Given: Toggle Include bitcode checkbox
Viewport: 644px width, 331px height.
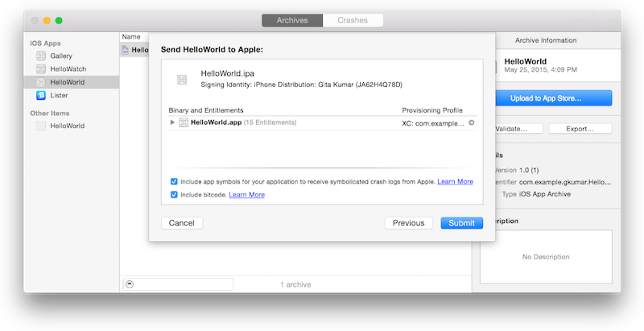Looking at the screenshot, I should [174, 195].
